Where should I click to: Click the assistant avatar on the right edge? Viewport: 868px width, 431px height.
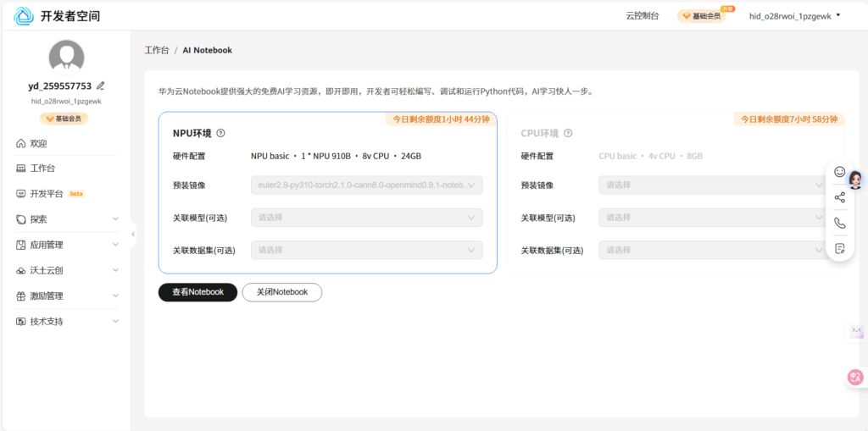tap(855, 180)
